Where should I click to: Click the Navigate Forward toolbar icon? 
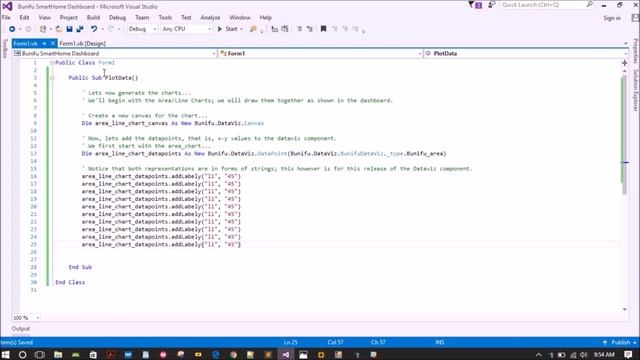28,29
